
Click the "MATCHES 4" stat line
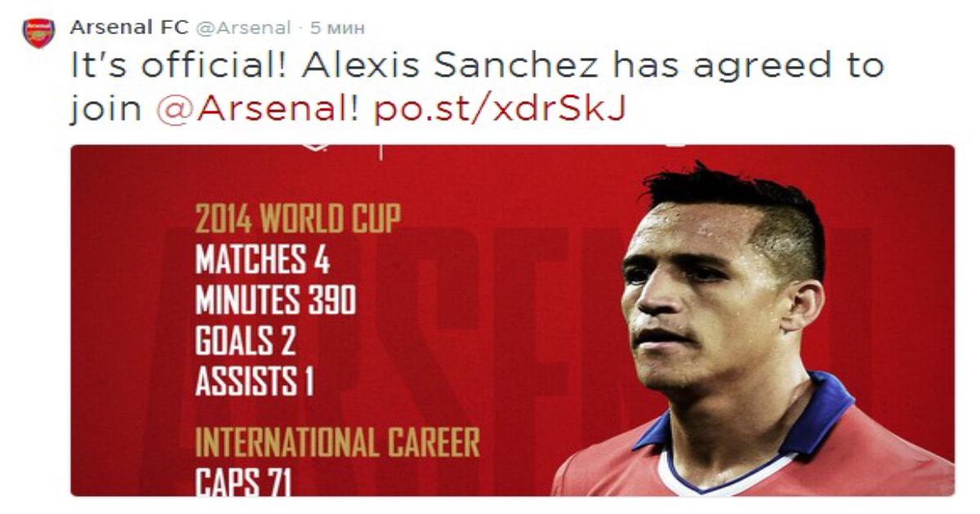point(262,260)
